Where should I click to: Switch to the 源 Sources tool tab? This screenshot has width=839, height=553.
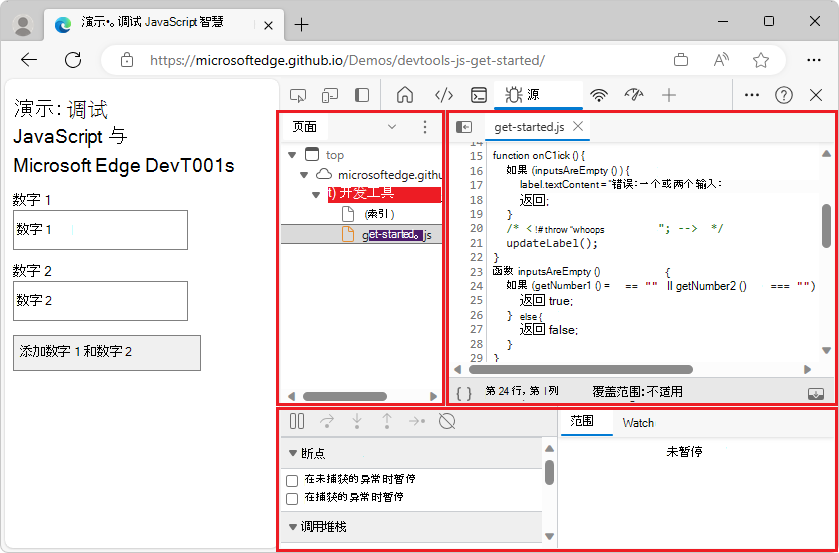coord(538,95)
